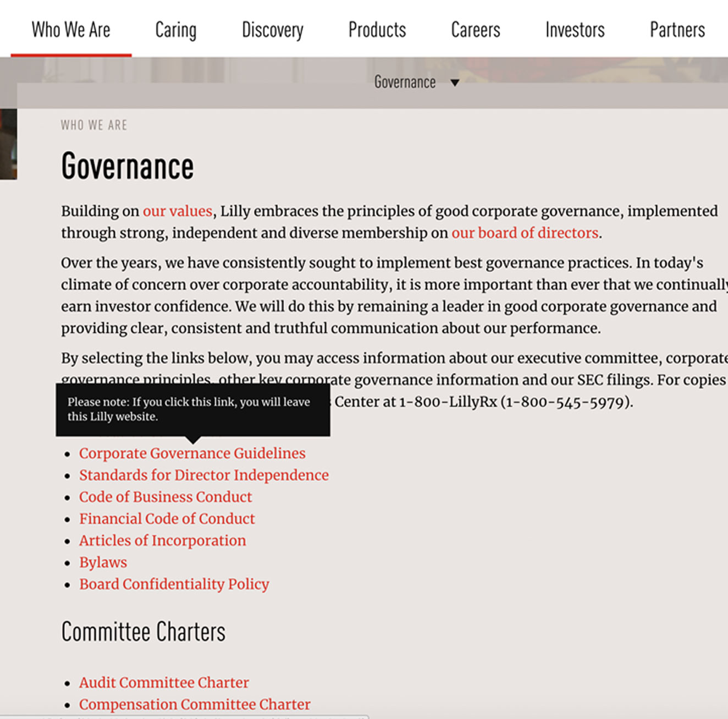Go to the Caring menu item
This screenshot has width=728, height=719.
point(175,30)
